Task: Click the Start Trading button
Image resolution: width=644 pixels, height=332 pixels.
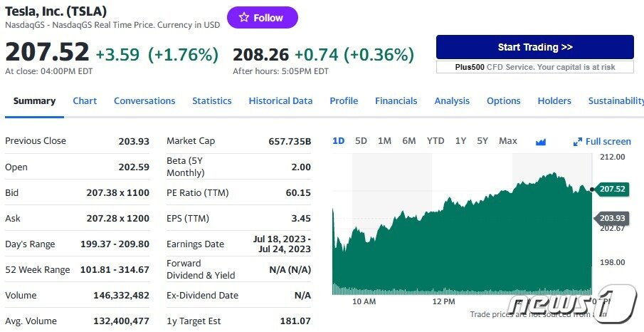Action: (534, 47)
